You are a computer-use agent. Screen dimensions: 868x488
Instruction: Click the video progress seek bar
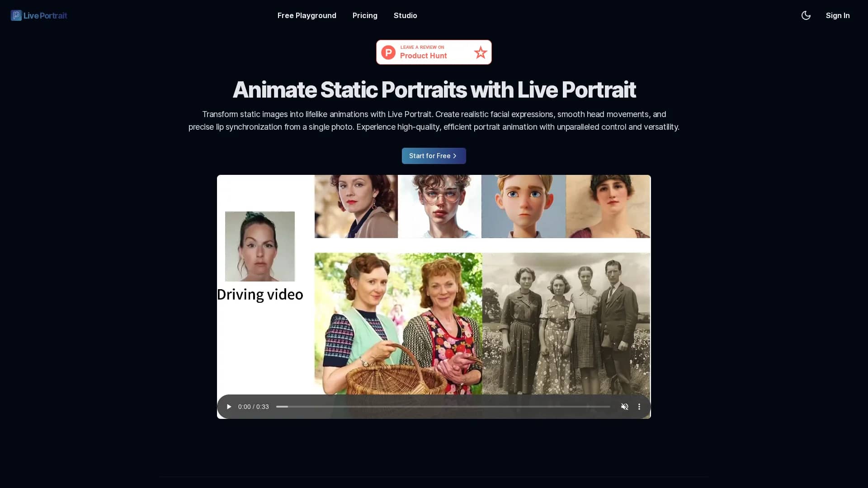tap(443, 407)
